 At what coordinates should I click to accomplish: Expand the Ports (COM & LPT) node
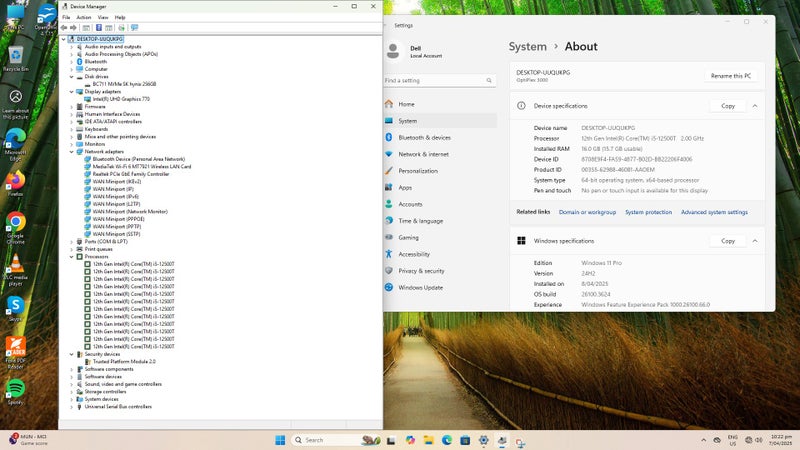click(71, 242)
